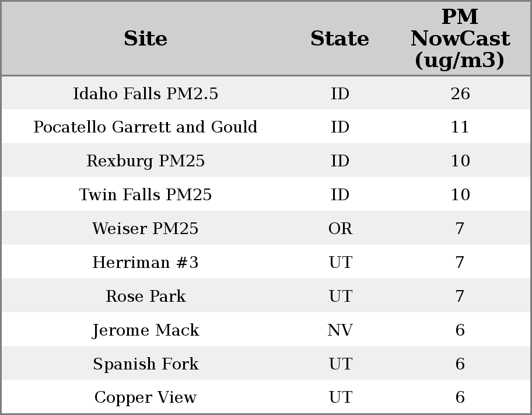Click the state cell in Herriman #3 row
Viewport: 532px width, 415px height.
point(340,262)
